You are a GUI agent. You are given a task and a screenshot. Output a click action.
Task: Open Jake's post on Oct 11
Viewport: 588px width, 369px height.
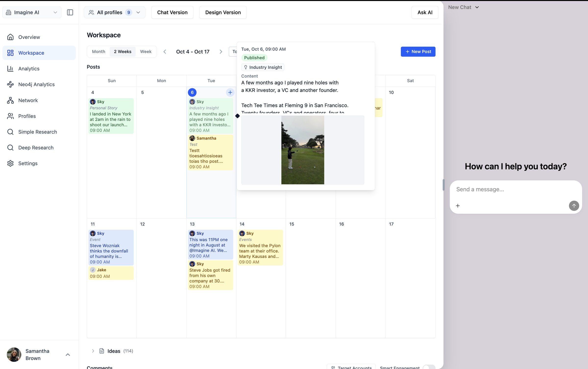pyautogui.click(x=111, y=273)
